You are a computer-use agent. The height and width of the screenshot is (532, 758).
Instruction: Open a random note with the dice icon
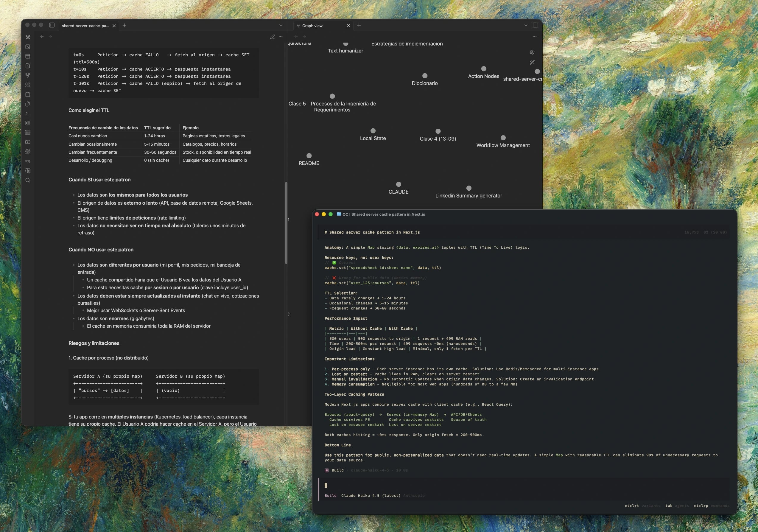(28, 47)
